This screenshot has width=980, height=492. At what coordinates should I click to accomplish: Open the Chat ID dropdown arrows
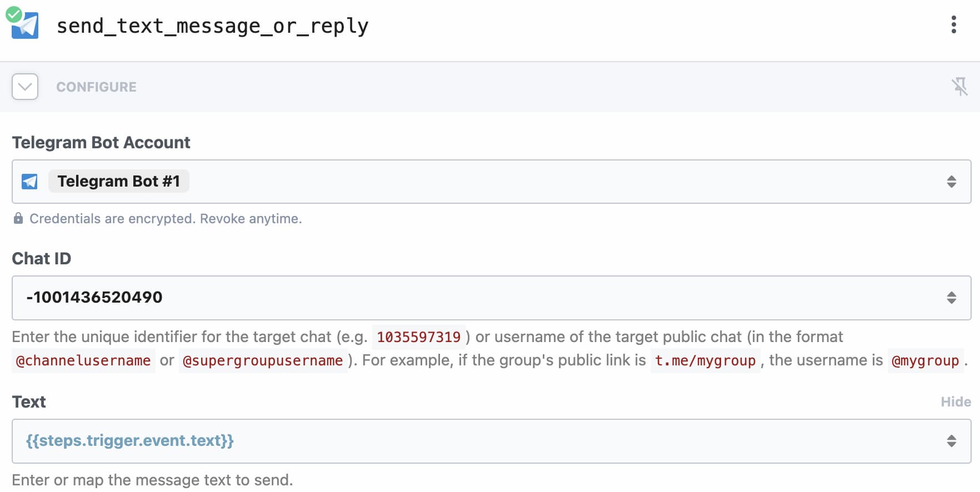point(952,298)
